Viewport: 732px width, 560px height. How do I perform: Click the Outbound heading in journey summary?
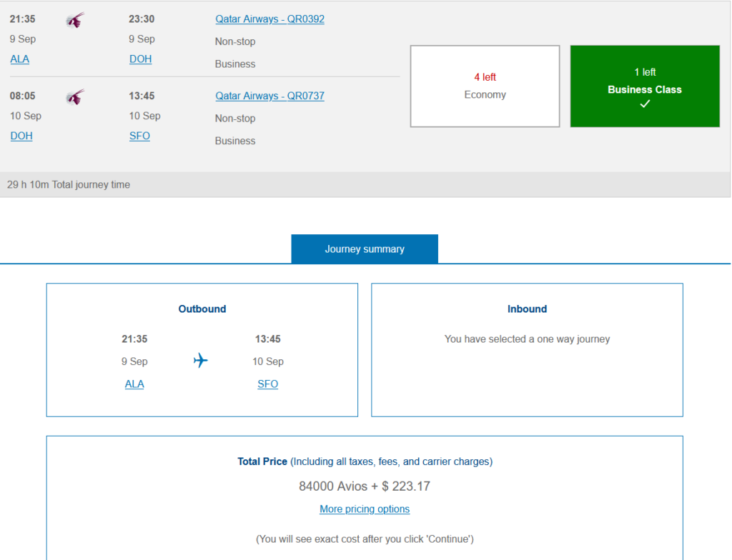pyautogui.click(x=202, y=309)
